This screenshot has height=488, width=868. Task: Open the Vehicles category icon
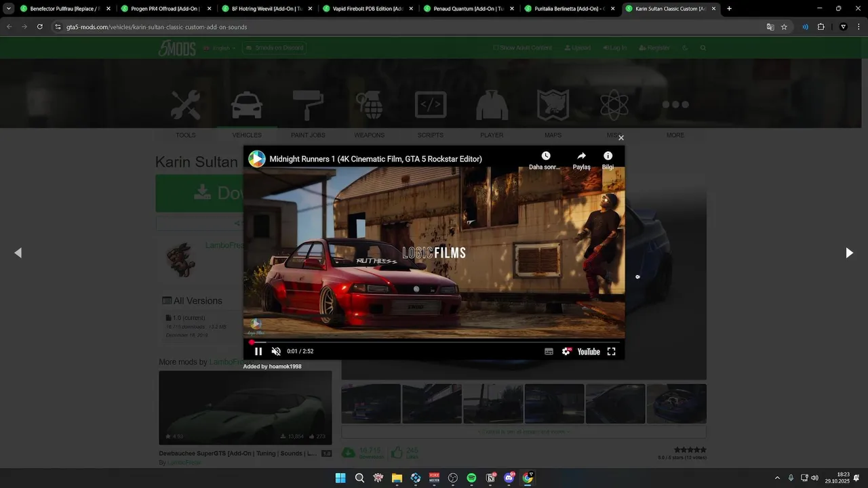point(247,105)
